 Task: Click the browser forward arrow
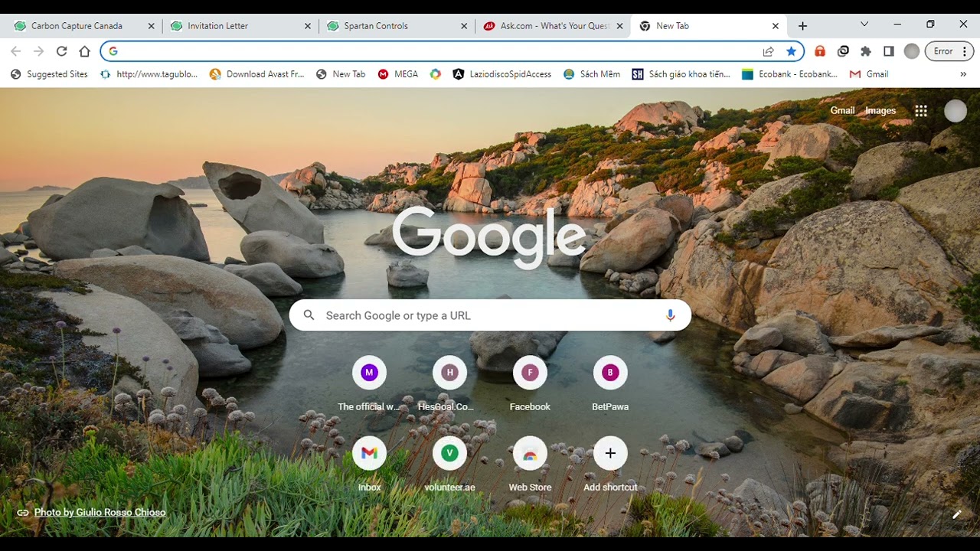click(38, 51)
